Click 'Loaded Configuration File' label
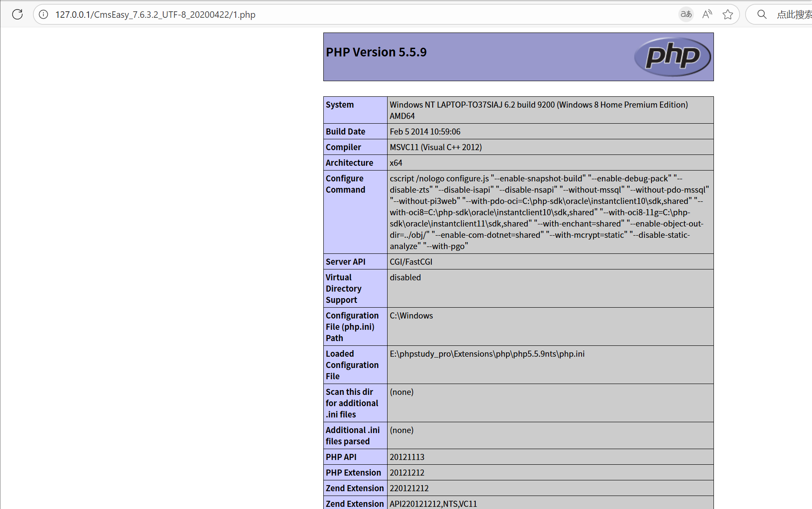 tap(352, 365)
